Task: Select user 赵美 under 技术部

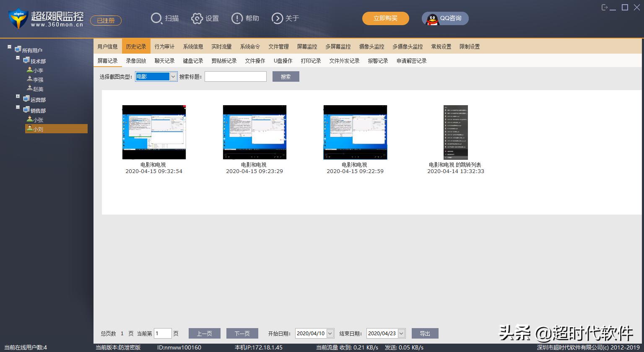Action: (38, 89)
